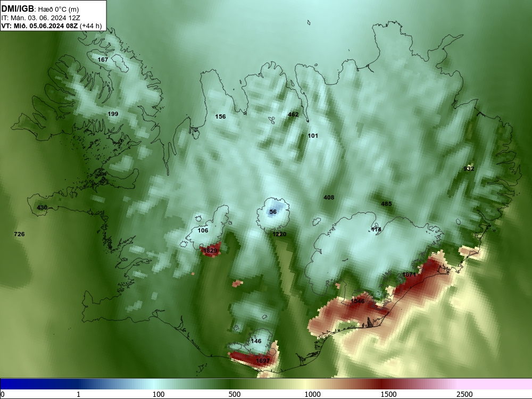Click the map value 932 in the east
This screenshot has height=399, width=532.
[469, 169]
